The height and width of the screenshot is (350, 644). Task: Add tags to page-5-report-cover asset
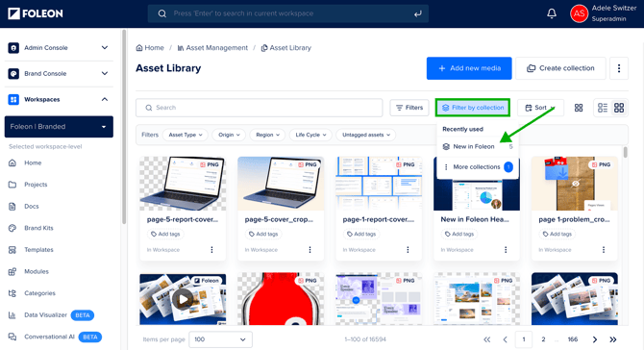(165, 234)
